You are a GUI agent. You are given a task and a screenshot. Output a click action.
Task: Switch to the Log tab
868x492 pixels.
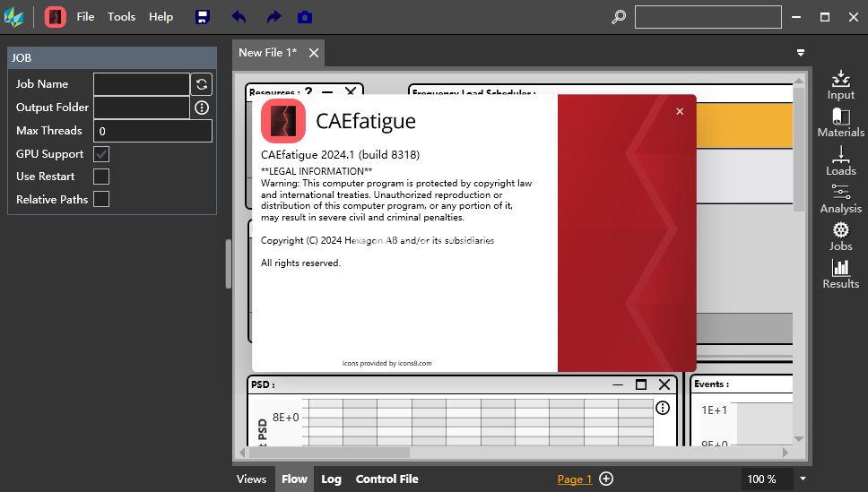pos(331,479)
